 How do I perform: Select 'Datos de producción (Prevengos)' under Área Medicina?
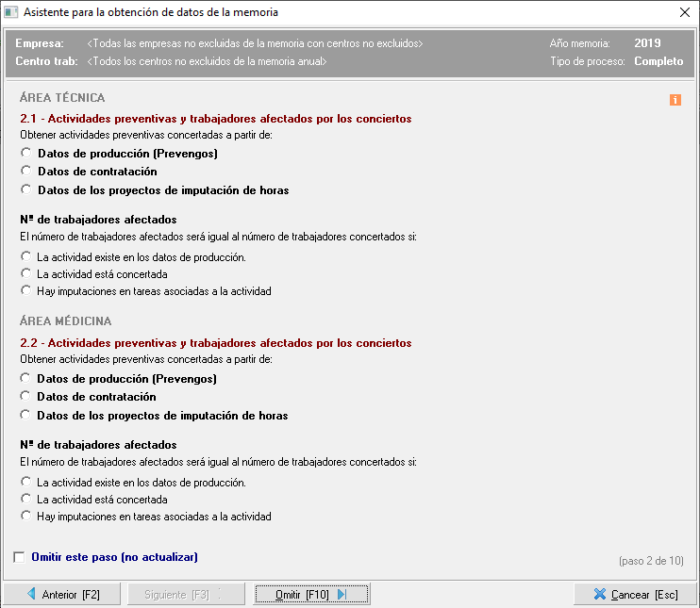(26, 379)
